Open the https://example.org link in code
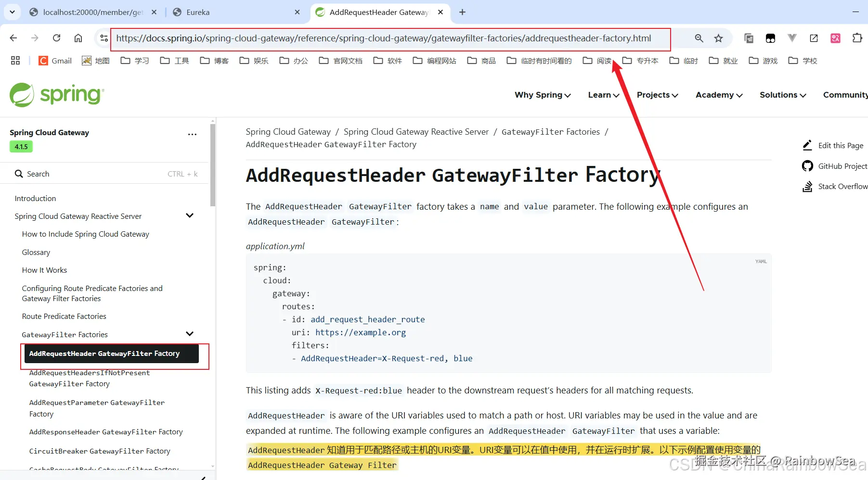The height and width of the screenshot is (480, 868). click(x=361, y=332)
